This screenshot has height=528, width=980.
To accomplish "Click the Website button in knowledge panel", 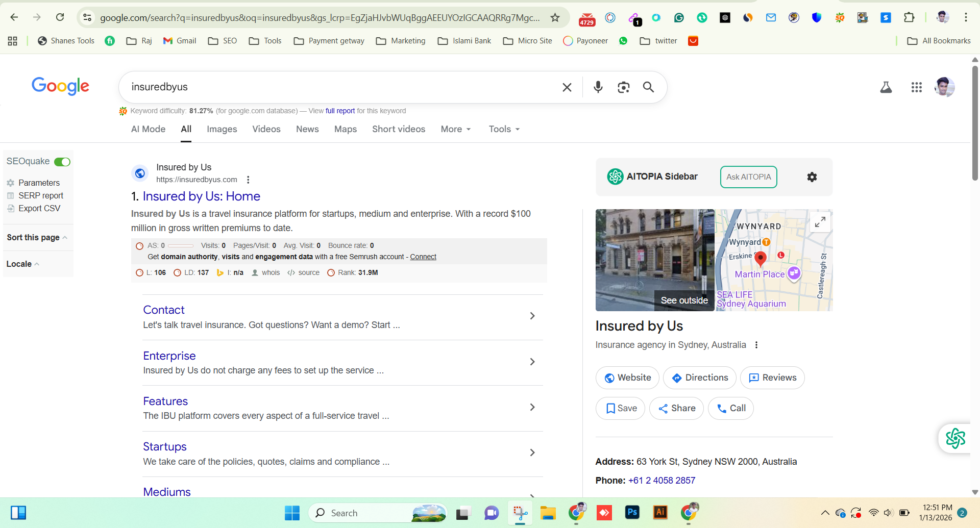I will [627, 378].
